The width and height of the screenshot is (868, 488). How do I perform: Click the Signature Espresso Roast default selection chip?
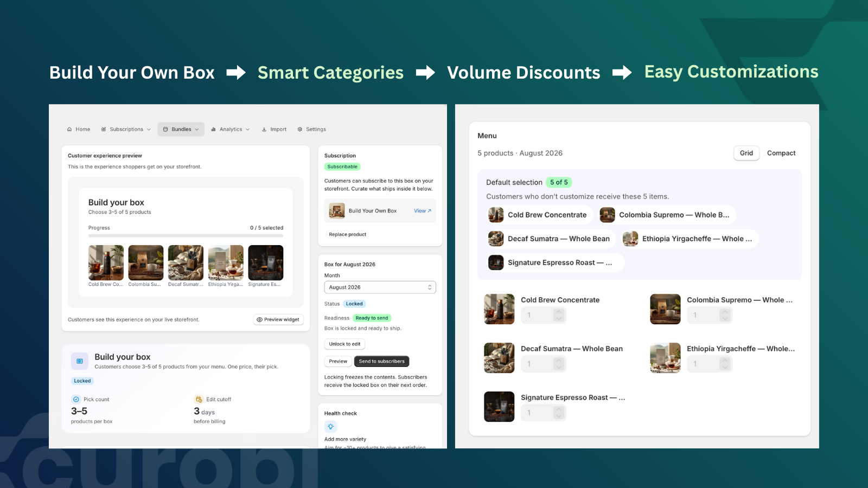[x=556, y=263]
